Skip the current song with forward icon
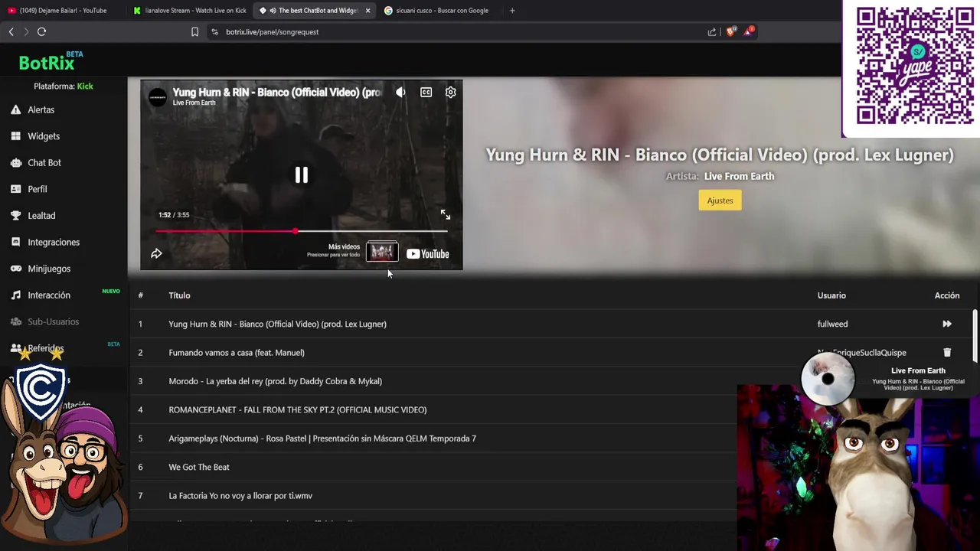This screenshot has height=551, width=980. tap(947, 324)
